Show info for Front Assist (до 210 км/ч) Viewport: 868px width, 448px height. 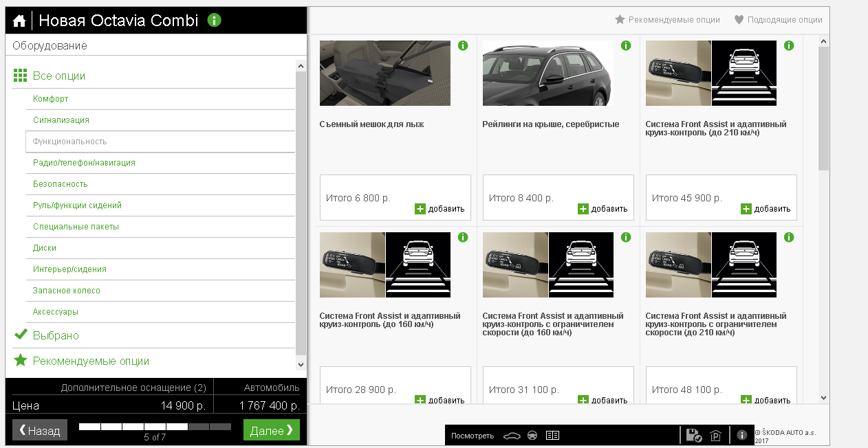tap(789, 45)
